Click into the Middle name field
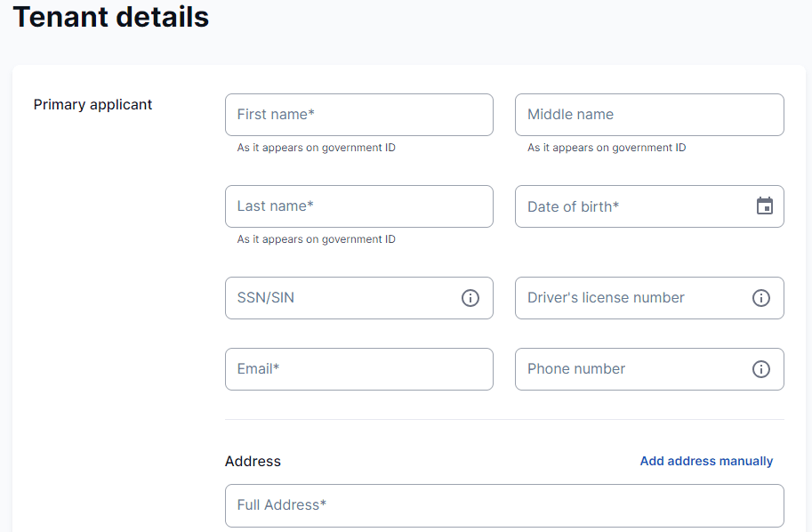 pos(648,115)
